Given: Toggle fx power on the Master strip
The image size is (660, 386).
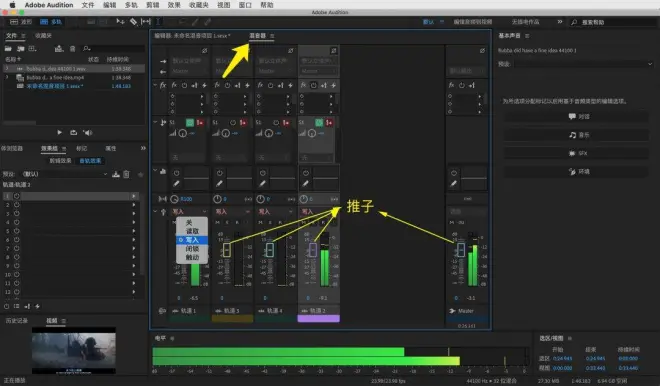Looking at the screenshot, I should 461,85.
